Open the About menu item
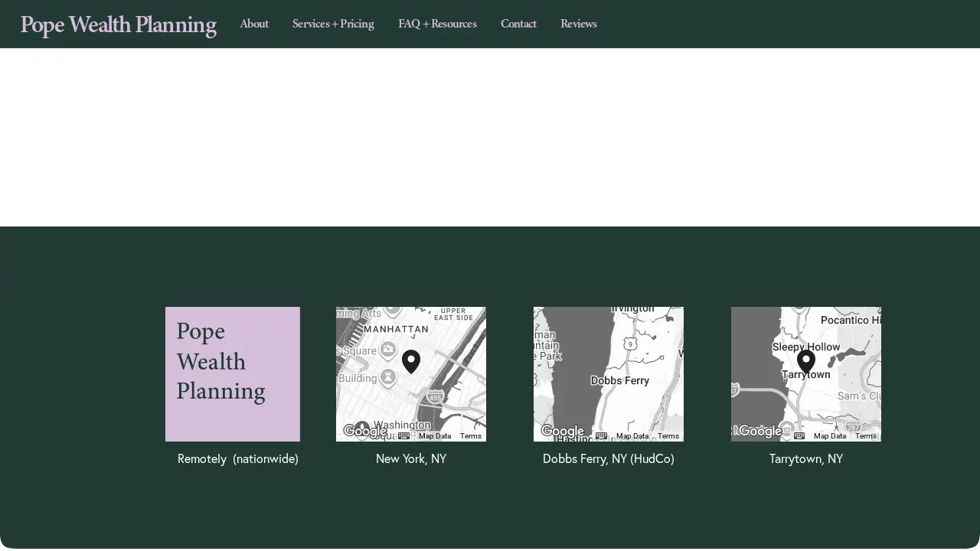This screenshot has width=980, height=551. 254,24
